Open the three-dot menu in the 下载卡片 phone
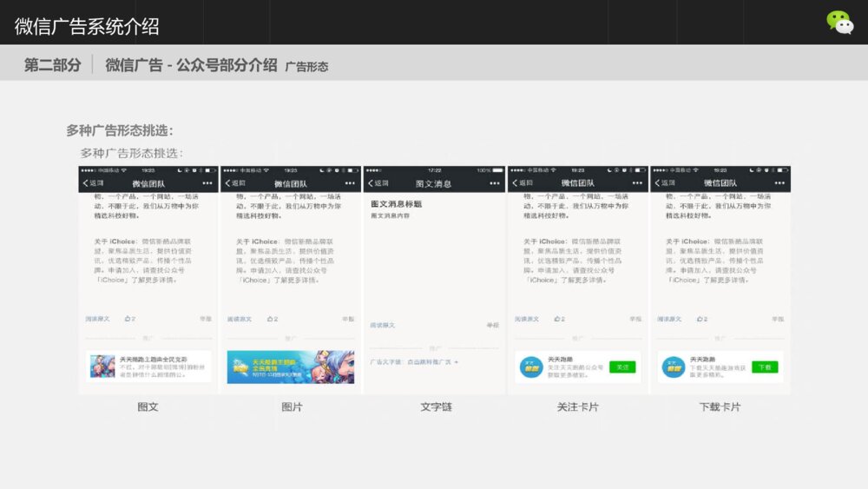 pos(779,182)
